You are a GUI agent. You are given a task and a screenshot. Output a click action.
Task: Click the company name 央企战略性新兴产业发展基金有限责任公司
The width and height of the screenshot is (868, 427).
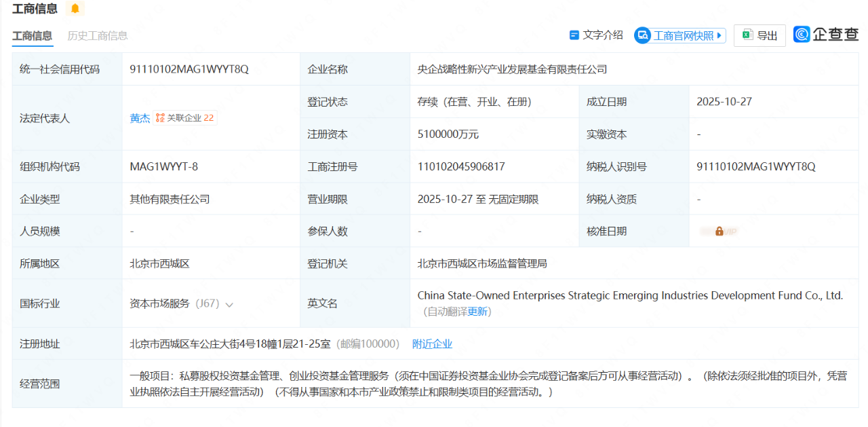512,69
